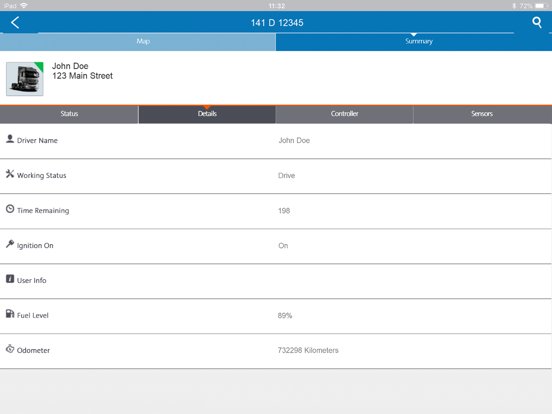Switch to the Map tab

(x=138, y=42)
